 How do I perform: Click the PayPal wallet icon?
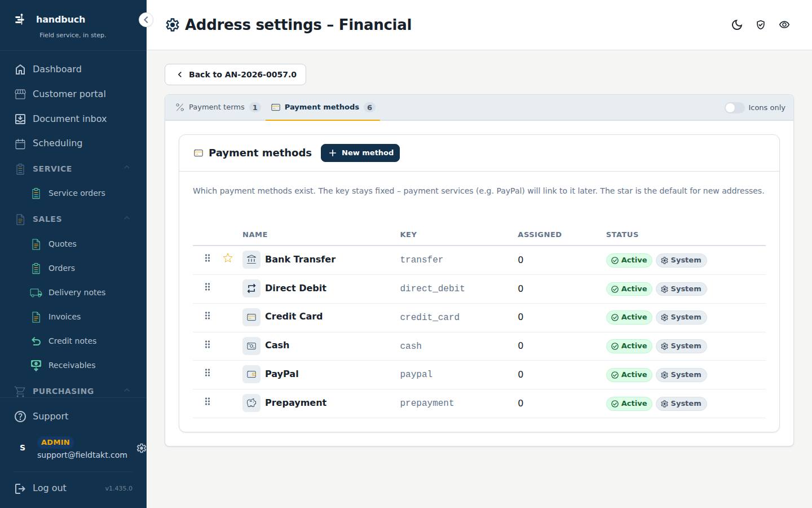(x=251, y=374)
